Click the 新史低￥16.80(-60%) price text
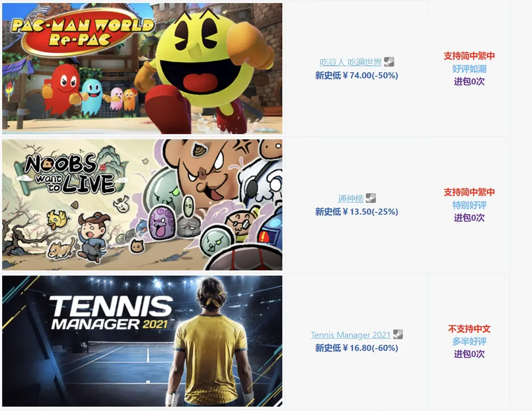The height and width of the screenshot is (411, 532). point(357,348)
